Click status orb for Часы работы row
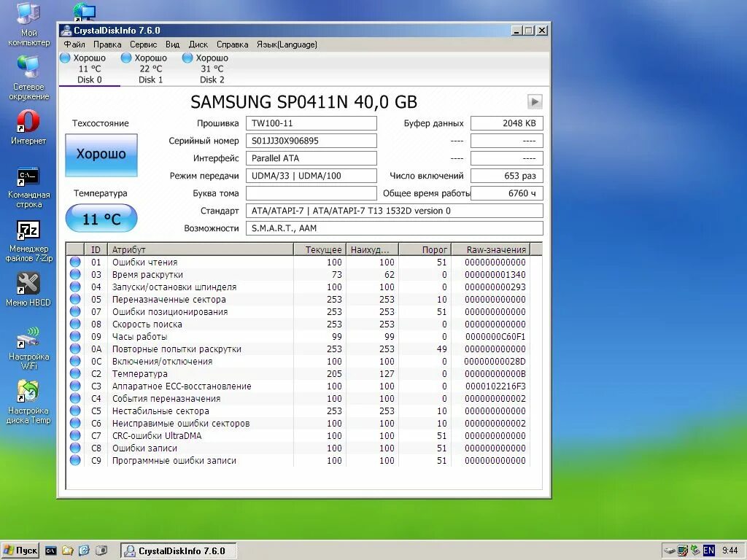 [x=75, y=336]
